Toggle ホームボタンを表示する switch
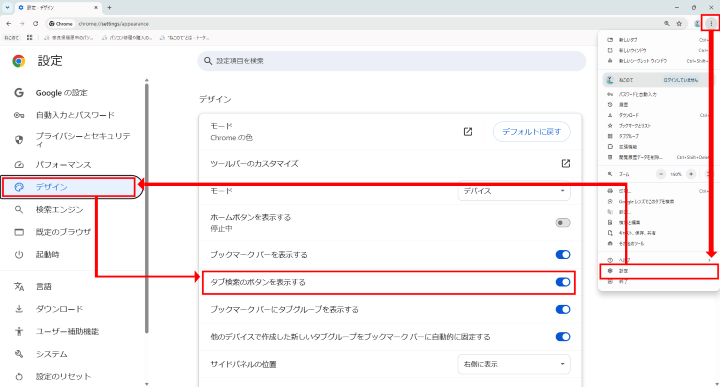 pyautogui.click(x=563, y=223)
